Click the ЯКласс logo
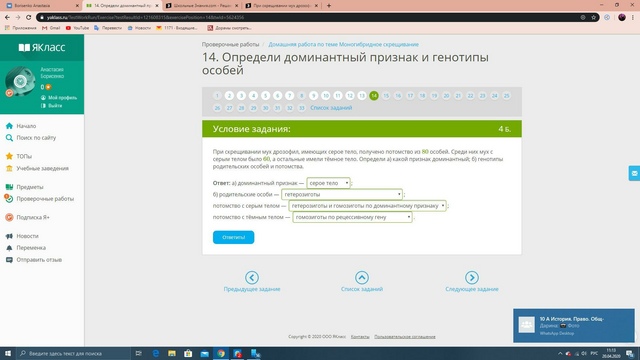Screen dimensions: 640x360 click(x=42, y=47)
